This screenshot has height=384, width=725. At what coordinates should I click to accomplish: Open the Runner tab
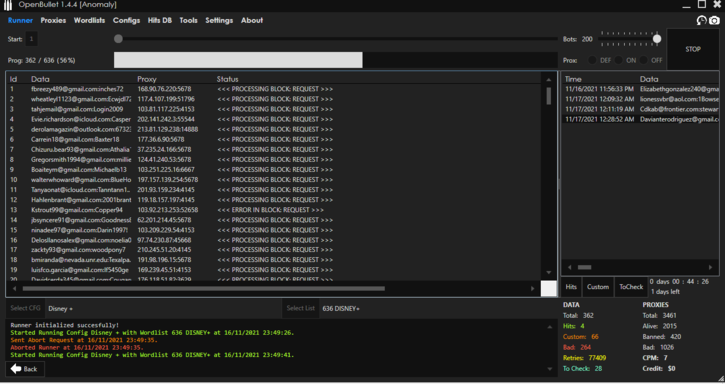(20, 20)
